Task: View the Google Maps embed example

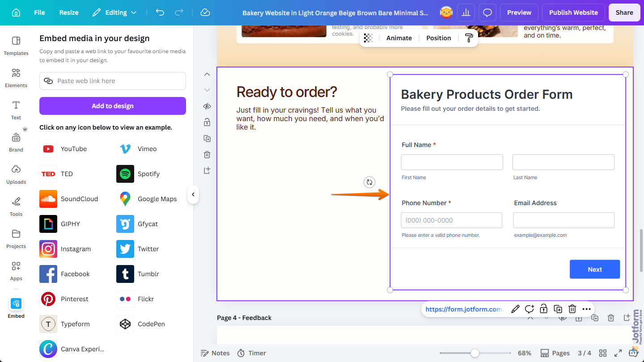Action: coord(147,199)
